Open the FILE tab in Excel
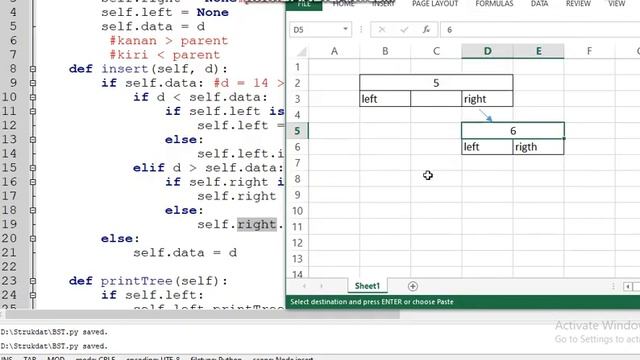This screenshot has width=640, height=360. 304,4
